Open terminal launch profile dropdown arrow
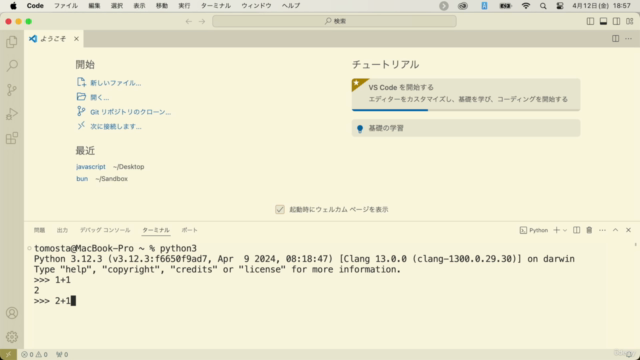 pyautogui.click(x=565, y=230)
